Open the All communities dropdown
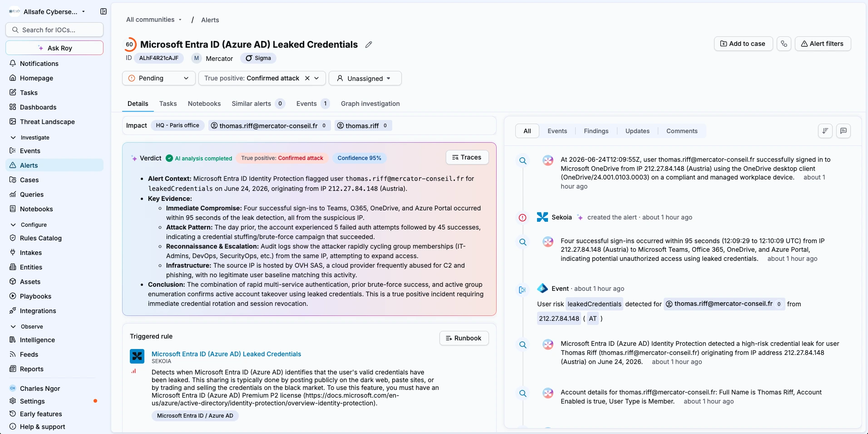The image size is (868, 434). [154, 20]
